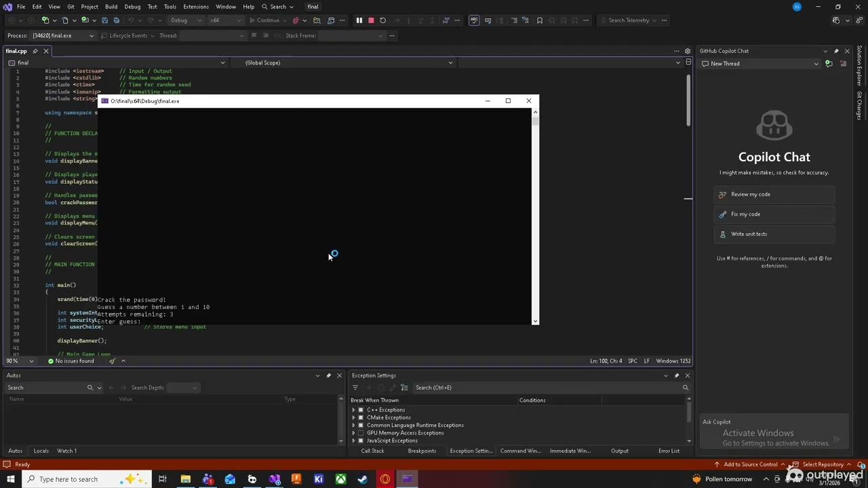Pause debugging with Break All button
Image resolution: width=868 pixels, height=488 pixels.
359,20
